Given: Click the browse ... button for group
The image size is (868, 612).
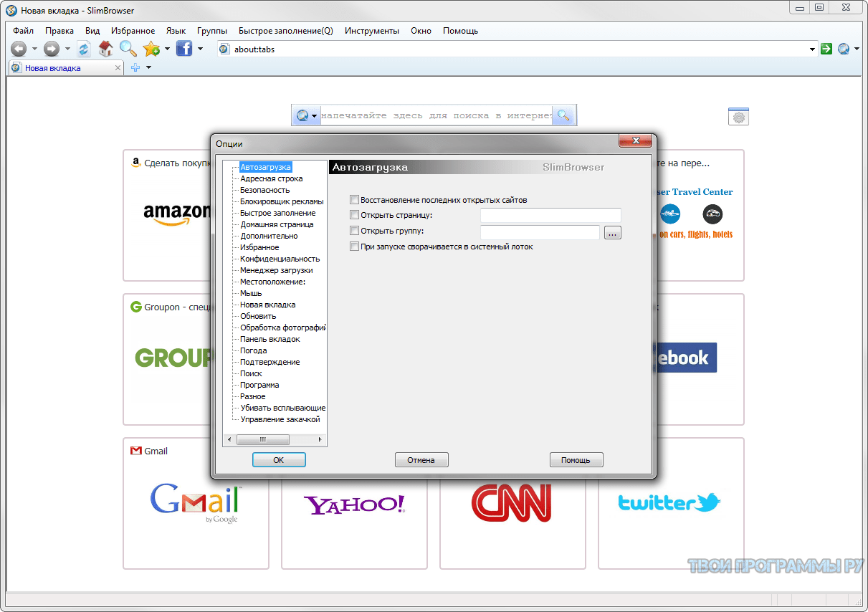Looking at the screenshot, I should [613, 233].
